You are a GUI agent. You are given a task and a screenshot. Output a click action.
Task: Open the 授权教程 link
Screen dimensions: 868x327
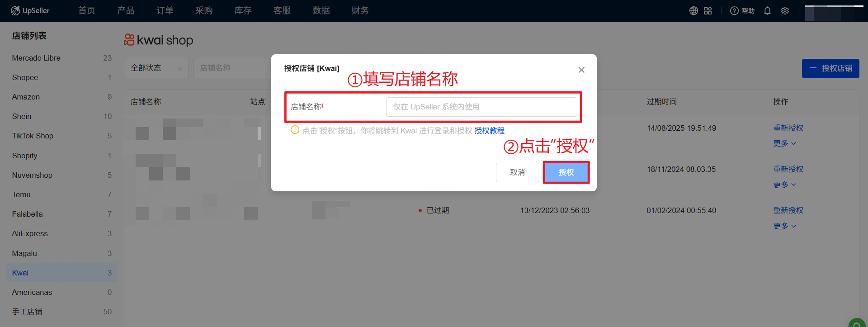[x=489, y=131]
